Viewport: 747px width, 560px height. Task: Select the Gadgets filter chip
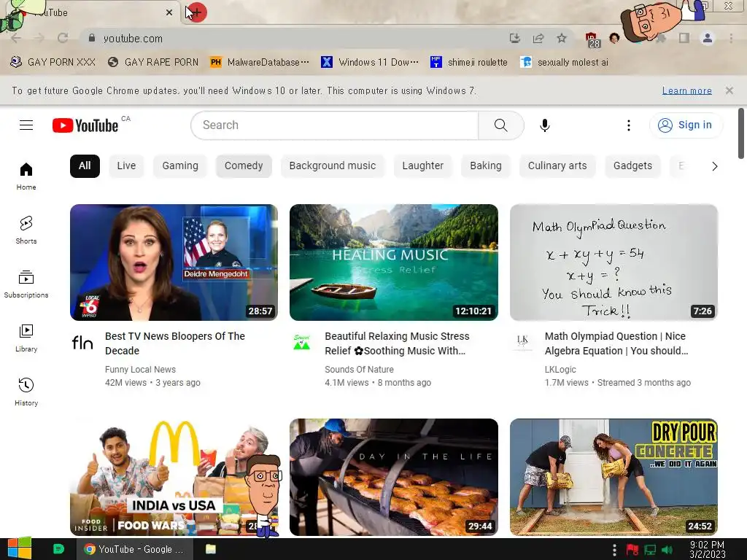coord(632,166)
